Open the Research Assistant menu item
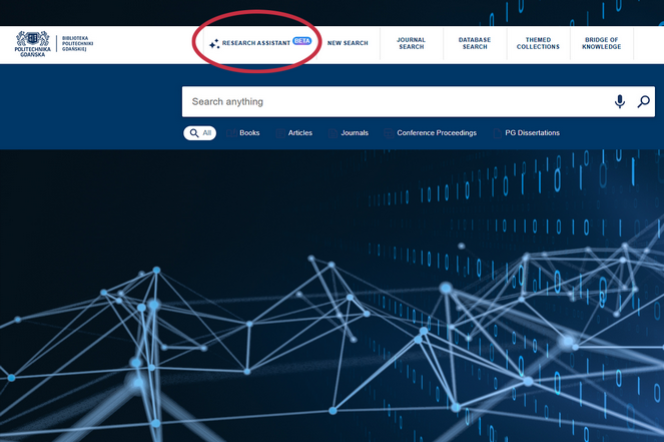The width and height of the screenshot is (664, 442). click(256, 44)
